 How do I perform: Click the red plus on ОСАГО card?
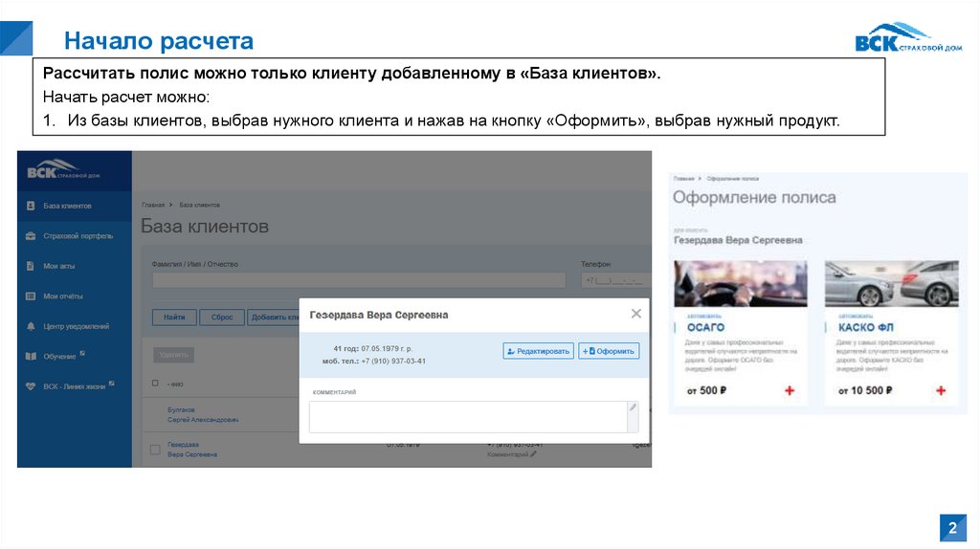(790, 390)
